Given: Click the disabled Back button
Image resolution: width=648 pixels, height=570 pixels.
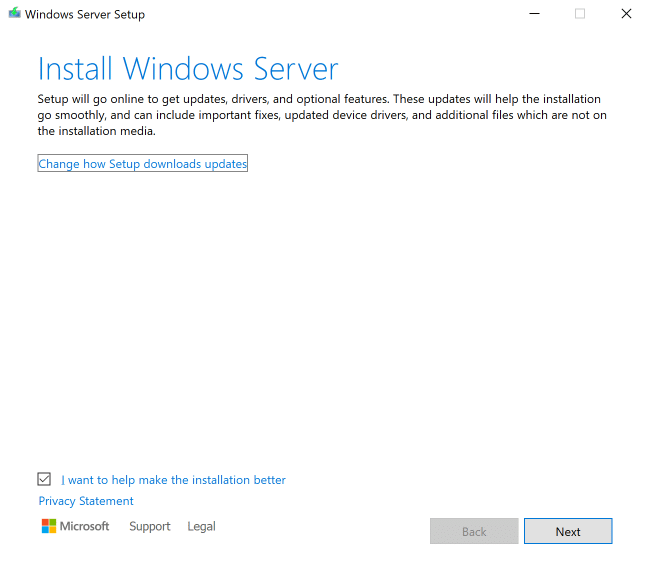Looking at the screenshot, I should click(x=474, y=531).
